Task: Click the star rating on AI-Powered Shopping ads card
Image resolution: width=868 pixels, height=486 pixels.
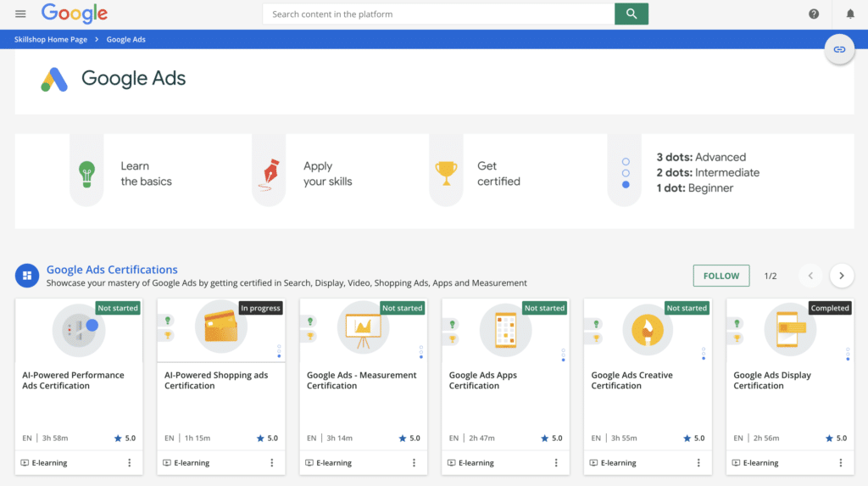Action: tap(267, 439)
